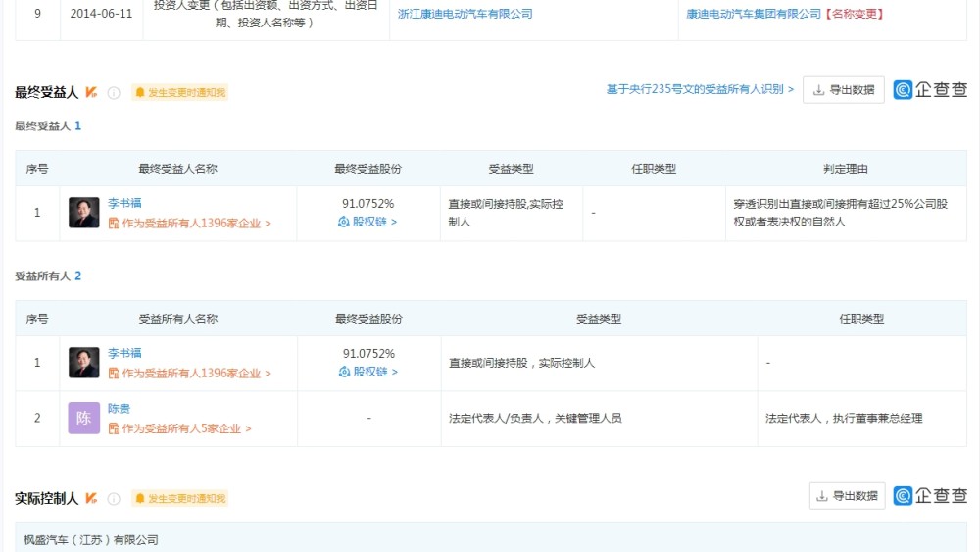Open 李书福 photo in the 最终受益人 table
Screen dimensions: 980x552
tap(83, 213)
